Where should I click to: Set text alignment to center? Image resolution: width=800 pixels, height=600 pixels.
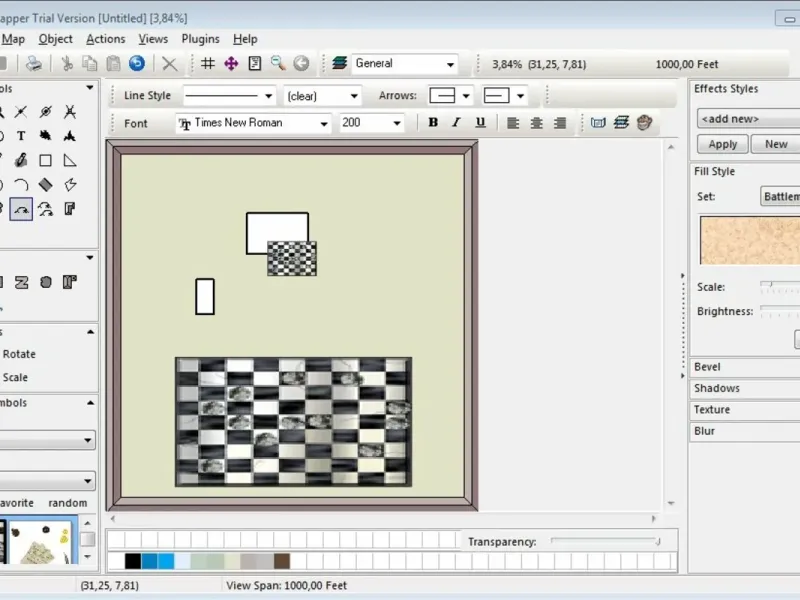point(536,123)
